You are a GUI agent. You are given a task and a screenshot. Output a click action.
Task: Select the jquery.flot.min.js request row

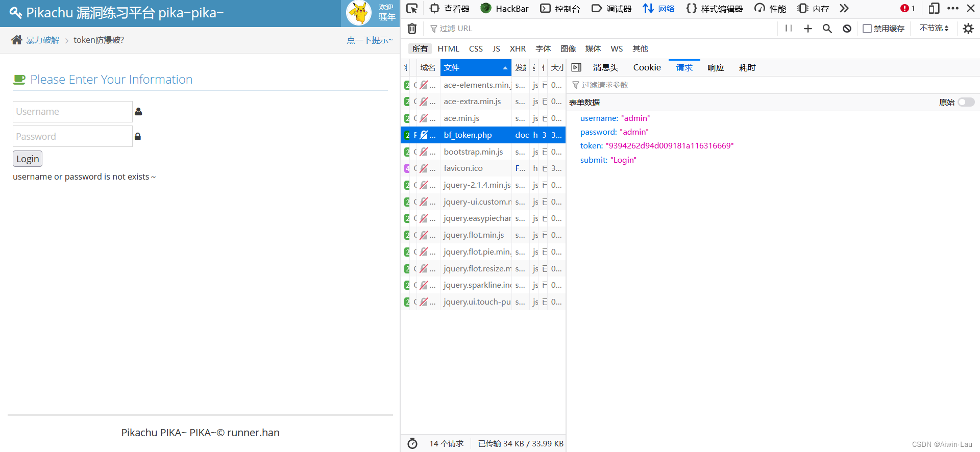(x=483, y=235)
